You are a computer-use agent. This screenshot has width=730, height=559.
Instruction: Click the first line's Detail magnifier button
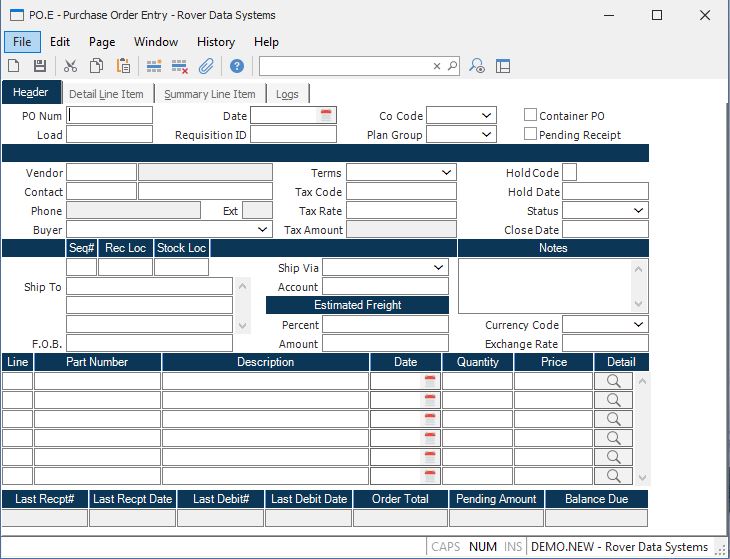[x=614, y=381]
